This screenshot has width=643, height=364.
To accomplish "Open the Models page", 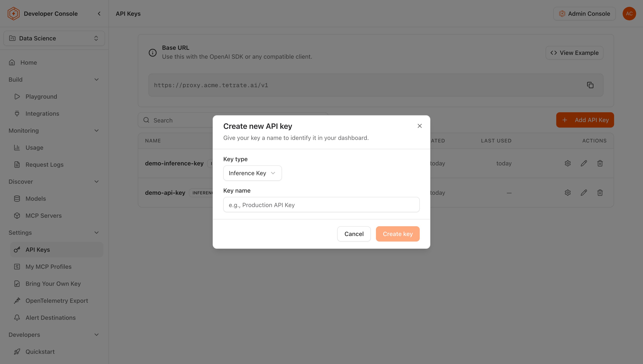I will (x=57, y=199).
